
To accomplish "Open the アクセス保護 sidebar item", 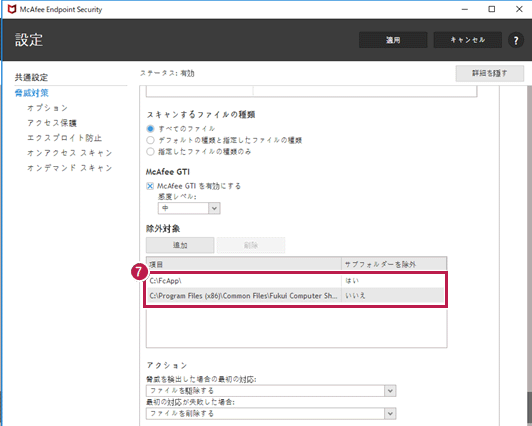I will click(x=52, y=123).
